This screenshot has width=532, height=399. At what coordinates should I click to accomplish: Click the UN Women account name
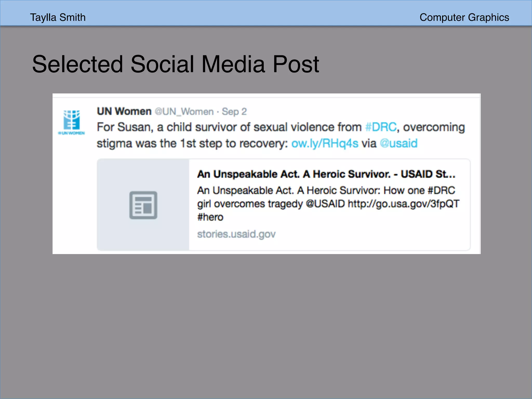tap(124, 111)
